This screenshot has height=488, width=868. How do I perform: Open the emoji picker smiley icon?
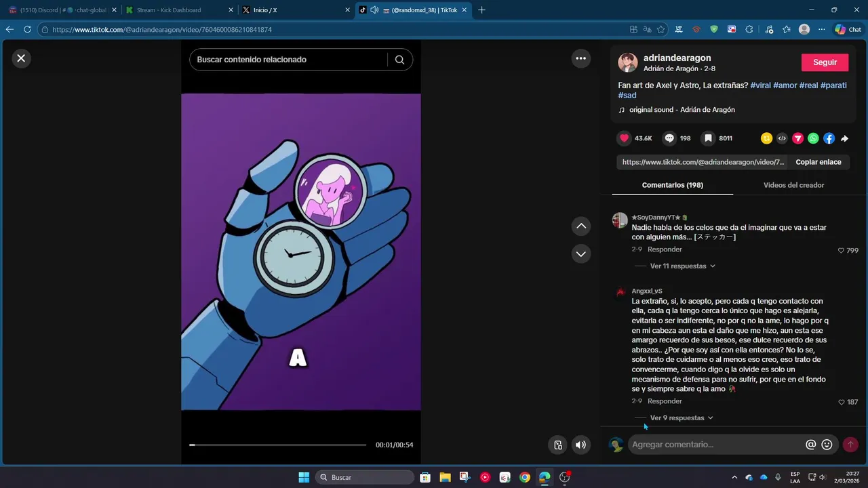coord(827,445)
